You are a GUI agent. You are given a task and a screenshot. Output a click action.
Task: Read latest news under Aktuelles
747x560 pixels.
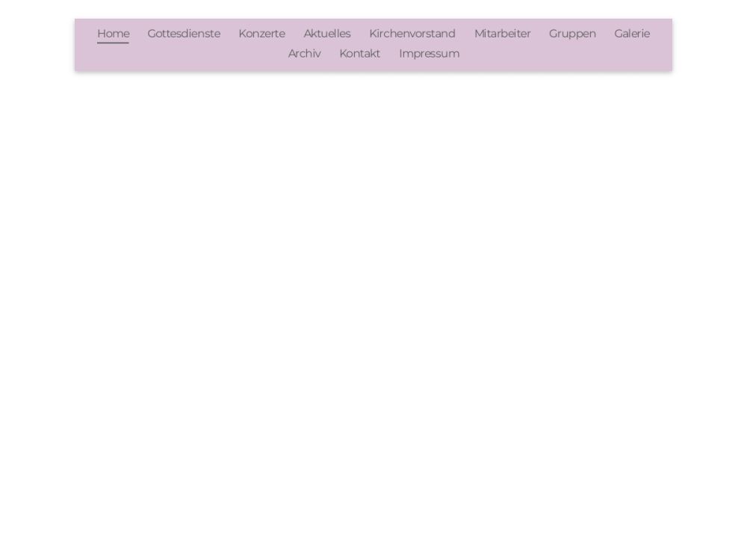pyautogui.click(x=326, y=34)
